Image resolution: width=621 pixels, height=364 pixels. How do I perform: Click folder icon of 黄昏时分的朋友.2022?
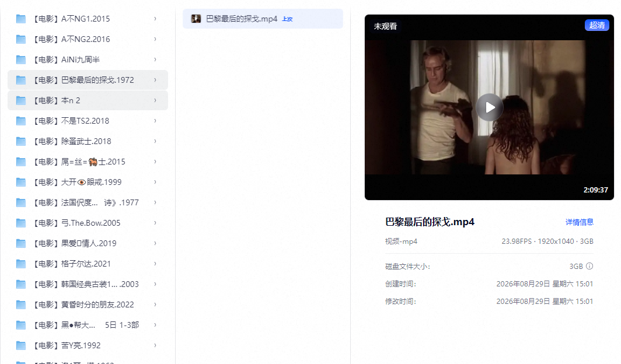coord(20,304)
